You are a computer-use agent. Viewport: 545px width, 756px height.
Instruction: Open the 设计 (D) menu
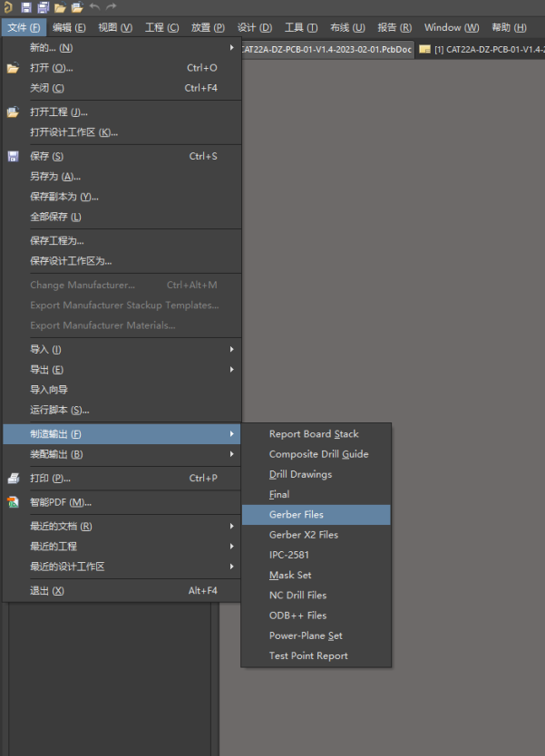tap(255, 27)
